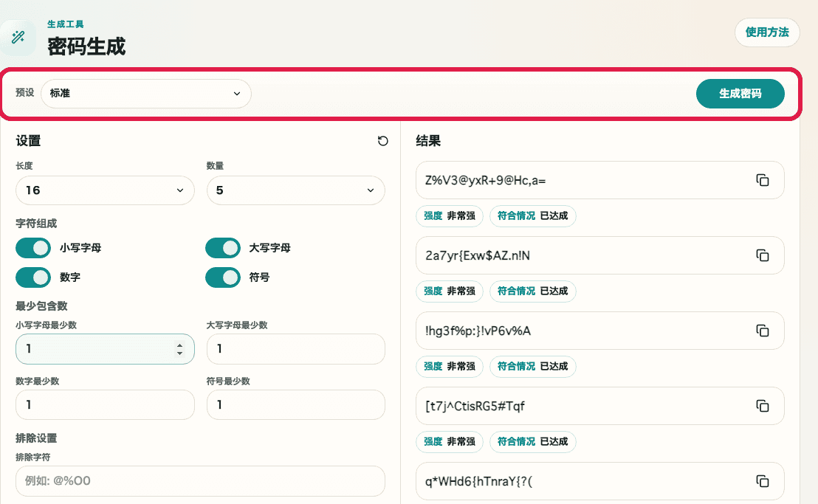Reset the settings using the restore icon

tap(383, 141)
